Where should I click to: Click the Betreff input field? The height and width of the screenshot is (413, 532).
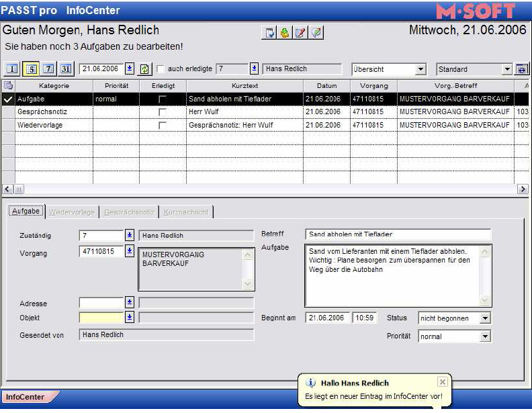(398, 234)
